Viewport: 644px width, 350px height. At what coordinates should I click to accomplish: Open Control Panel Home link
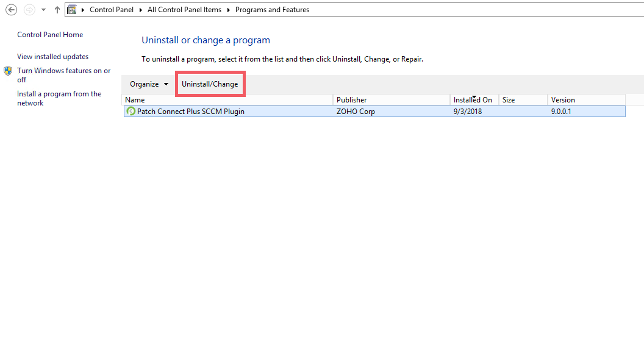(x=50, y=35)
